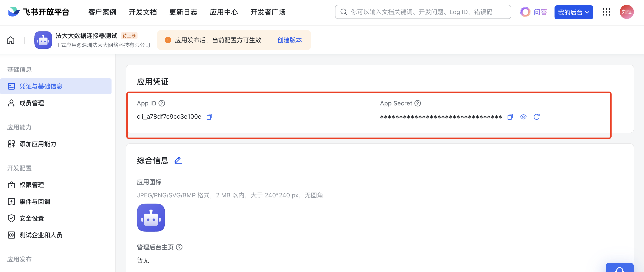644x272 pixels.
Task: Open 应用中心 in top nav
Action: tap(224, 12)
